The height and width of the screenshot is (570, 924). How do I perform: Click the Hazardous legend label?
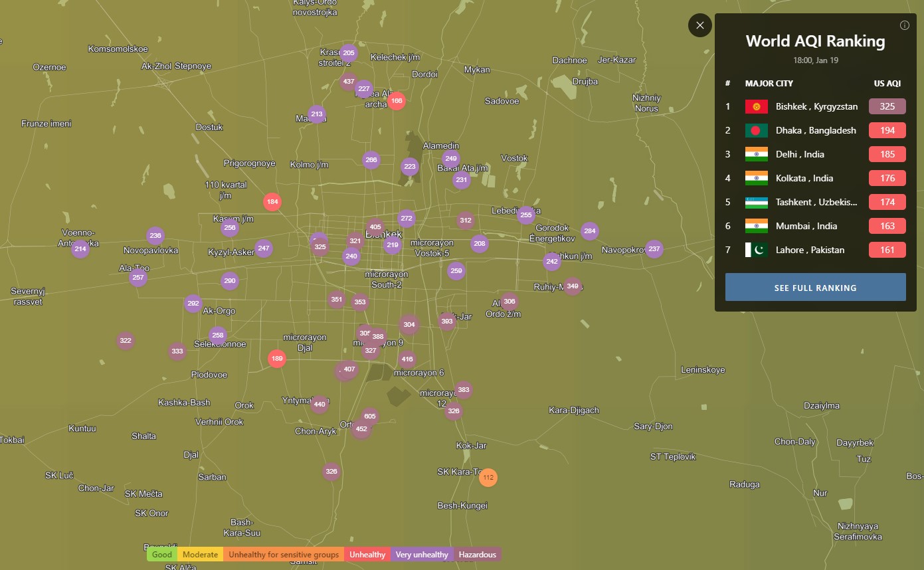coord(477,554)
